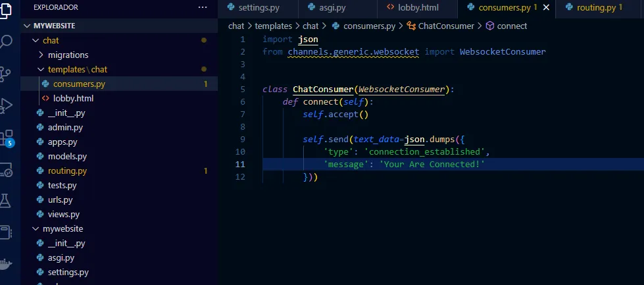This screenshot has width=644, height=285.
Task: Open Run and Debug view
Action: coord(7,105)
